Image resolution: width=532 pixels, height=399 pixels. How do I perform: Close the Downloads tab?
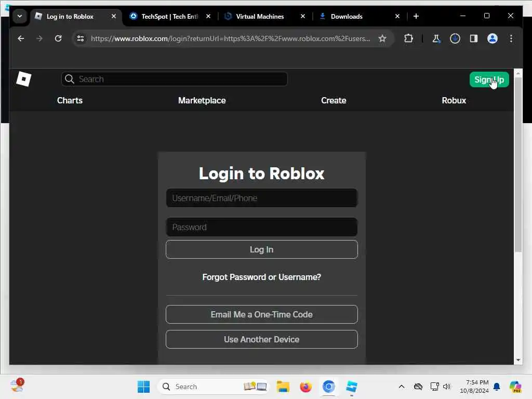click(x=397, y=16)
